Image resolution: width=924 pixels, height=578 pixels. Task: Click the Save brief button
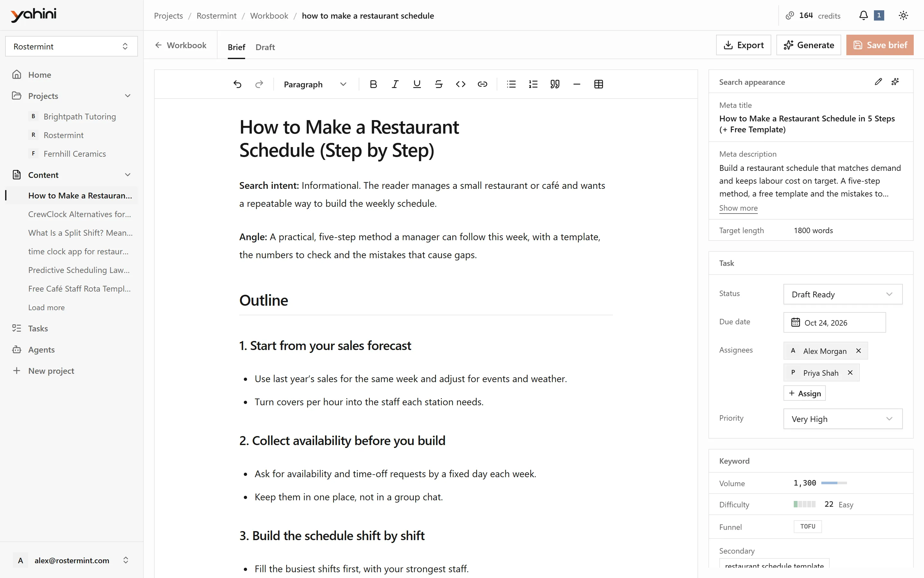click(x=880, y=45)
